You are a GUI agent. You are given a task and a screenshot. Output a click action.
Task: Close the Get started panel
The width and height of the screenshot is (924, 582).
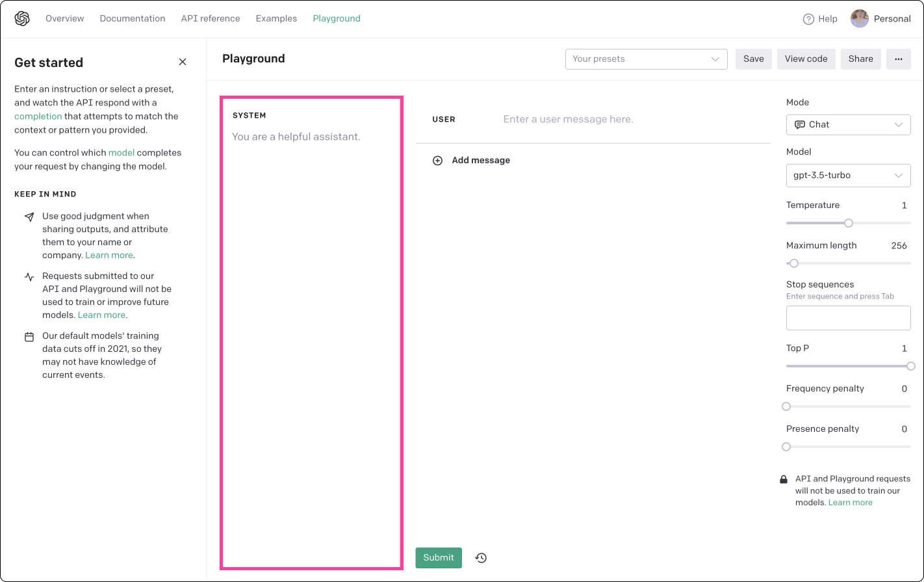click(x=183, y=62)
